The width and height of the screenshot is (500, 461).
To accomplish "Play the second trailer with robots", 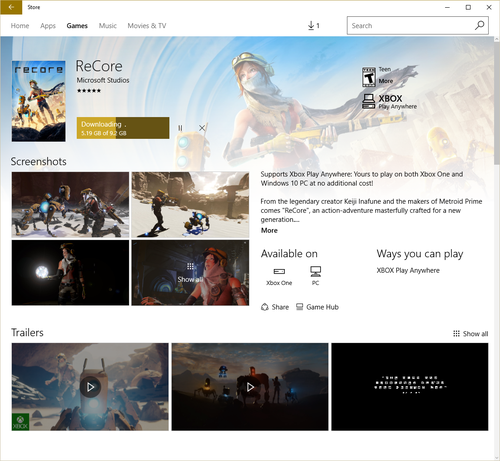I will coord(250,387).
